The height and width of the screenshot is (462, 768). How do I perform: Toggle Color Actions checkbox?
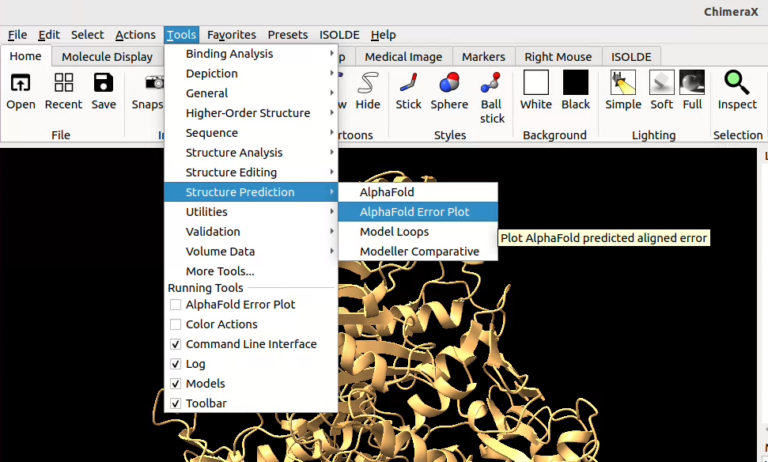click(x=175, y=324)
